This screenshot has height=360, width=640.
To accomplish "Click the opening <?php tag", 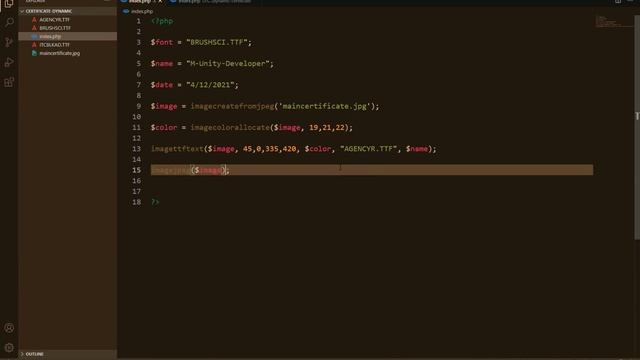I will tap(162, 21).
